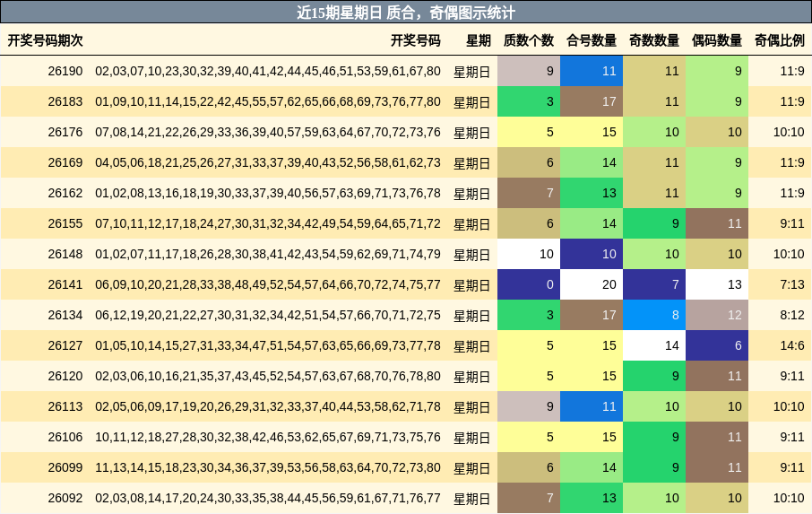Click the winning numbers of draw 26190
Screen dimensions: 812x514
coord(268,71)
